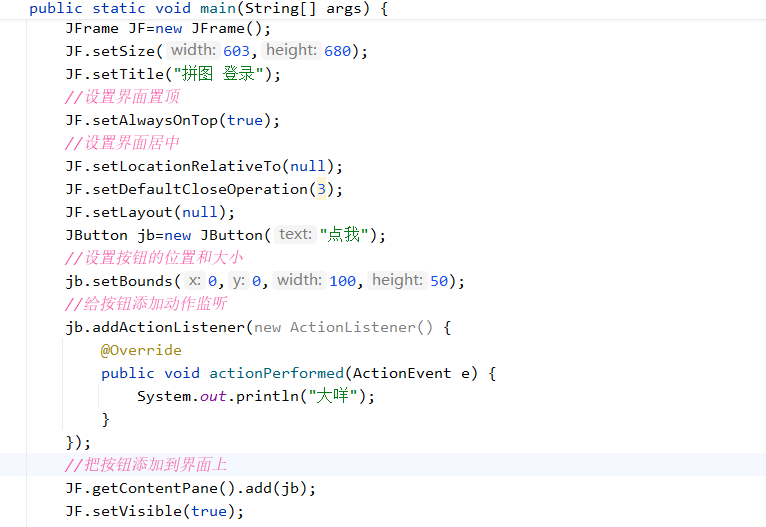Click the comment //把按钮添加到界面上
The height and width of the screenshot is (527, 766).
[146, 464]
